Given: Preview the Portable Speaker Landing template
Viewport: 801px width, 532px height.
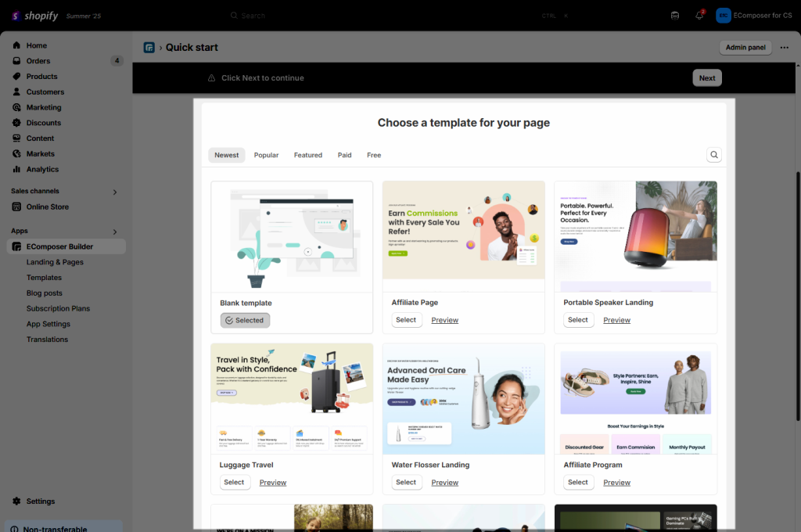Looking at the screenshot, I should point(616,320).
